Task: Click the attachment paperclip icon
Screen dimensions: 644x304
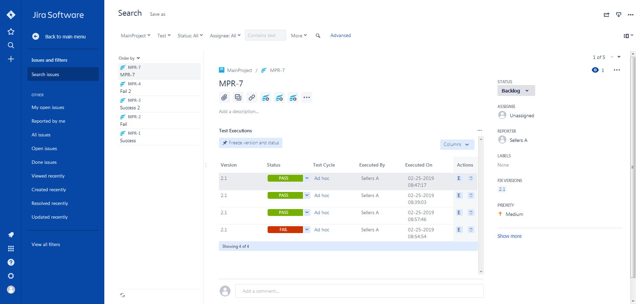Action: 224,98
